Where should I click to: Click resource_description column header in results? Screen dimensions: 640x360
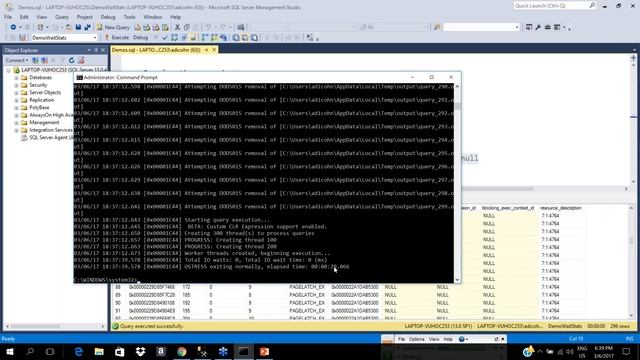tap(560, 208)
